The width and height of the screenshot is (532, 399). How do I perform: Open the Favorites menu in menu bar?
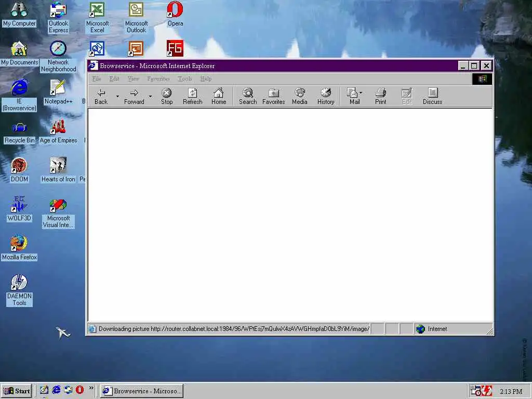pos(158,79)
